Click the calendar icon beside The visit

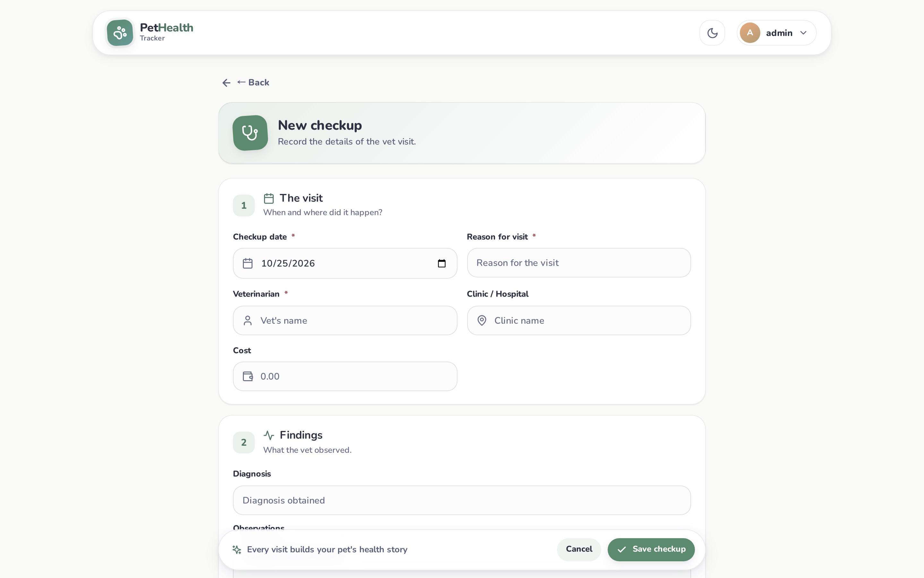click(x=269, y=198)
